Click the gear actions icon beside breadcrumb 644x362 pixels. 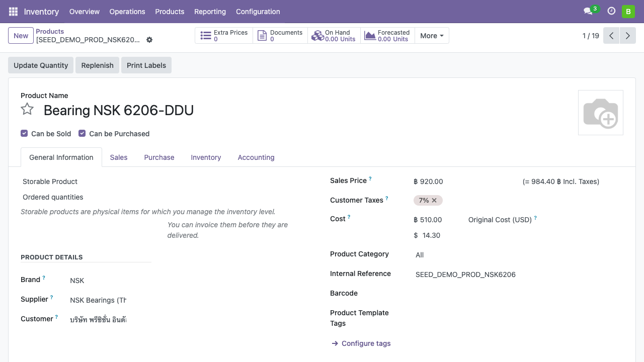149,40
